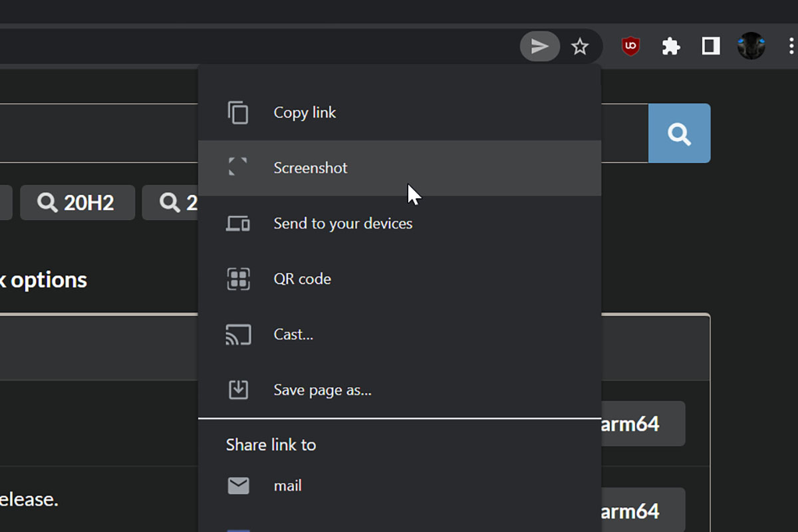
Task: Click the lower arm64 button
Action: [x=643, y=510]
